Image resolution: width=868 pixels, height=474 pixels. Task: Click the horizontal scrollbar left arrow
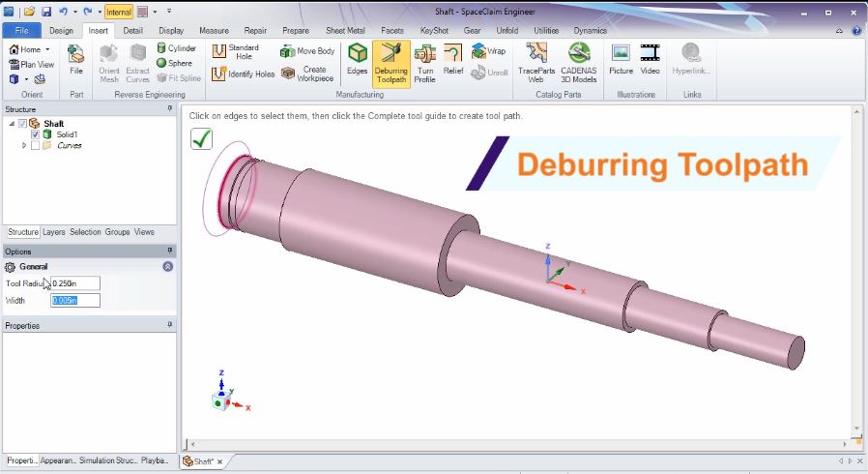[191, 444]
